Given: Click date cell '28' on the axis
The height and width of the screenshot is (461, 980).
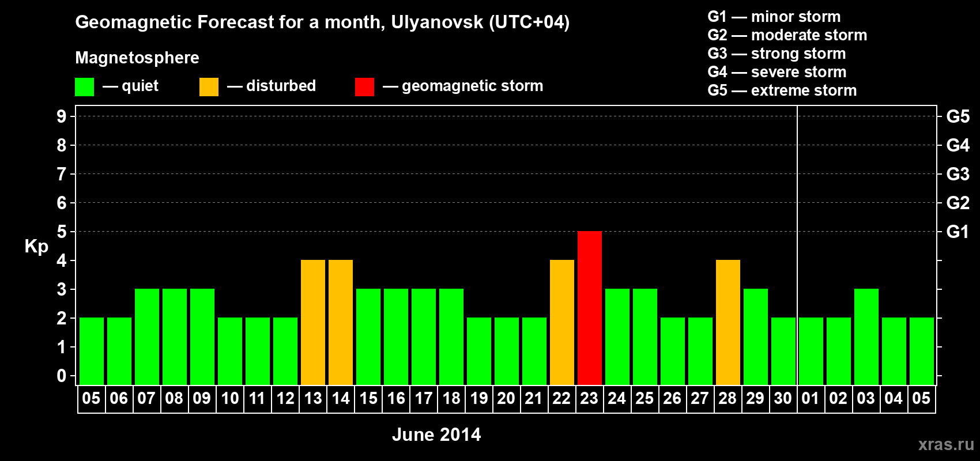Looking at the screenshot, I should (728, 399).
